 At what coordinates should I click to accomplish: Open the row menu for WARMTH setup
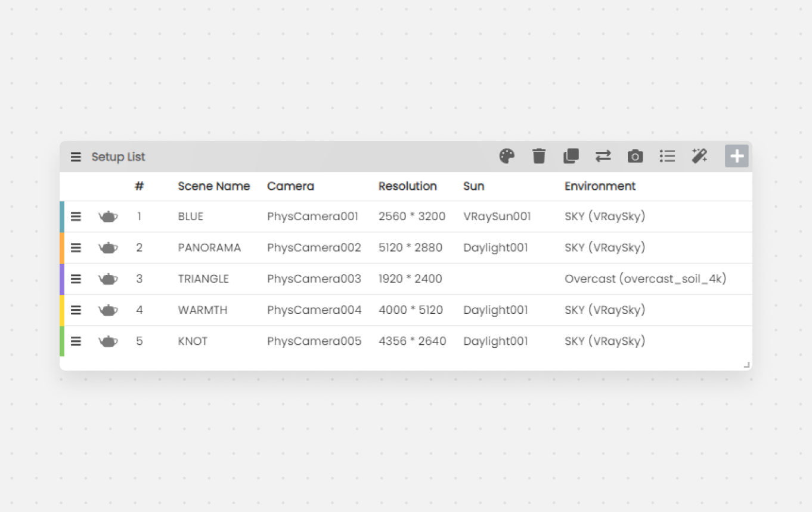(76, 310)
